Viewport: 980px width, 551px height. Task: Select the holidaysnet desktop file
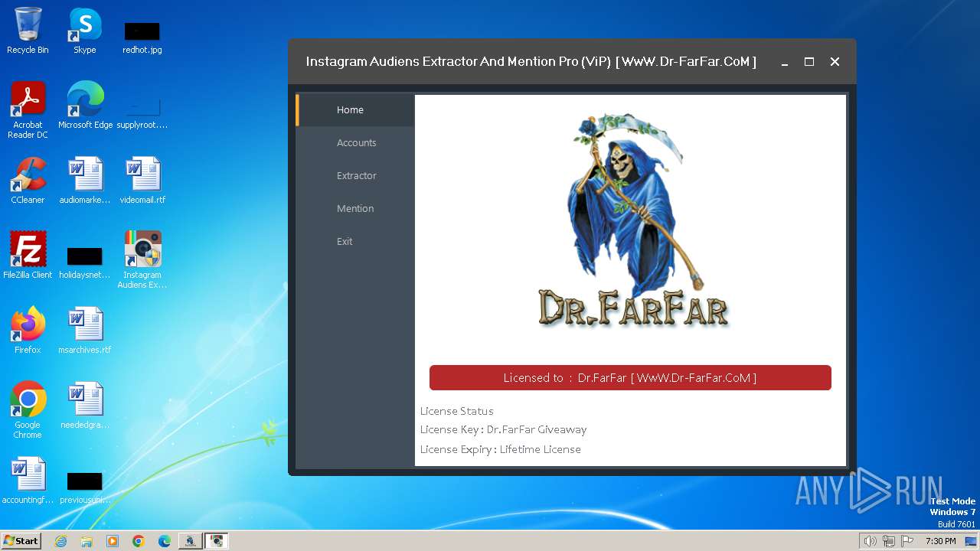coord(85,262)
